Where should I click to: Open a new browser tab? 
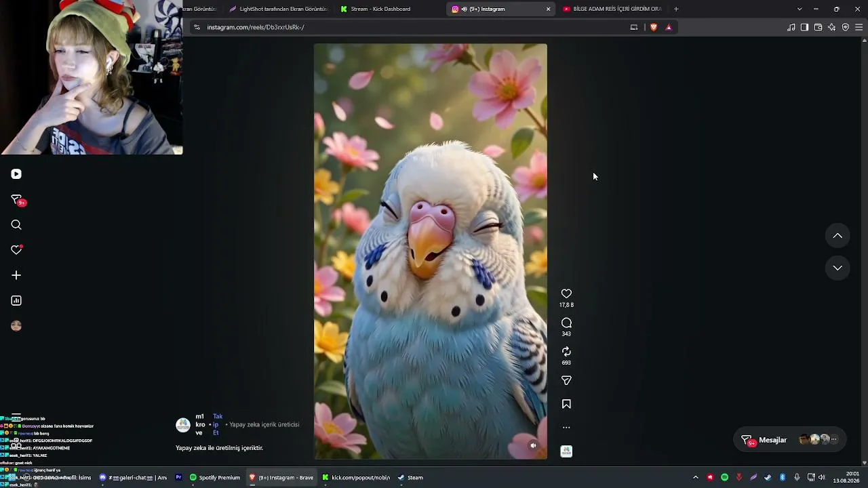676,9
